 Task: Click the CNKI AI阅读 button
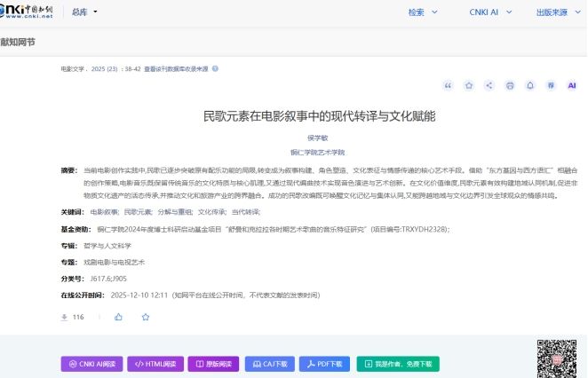91,364
